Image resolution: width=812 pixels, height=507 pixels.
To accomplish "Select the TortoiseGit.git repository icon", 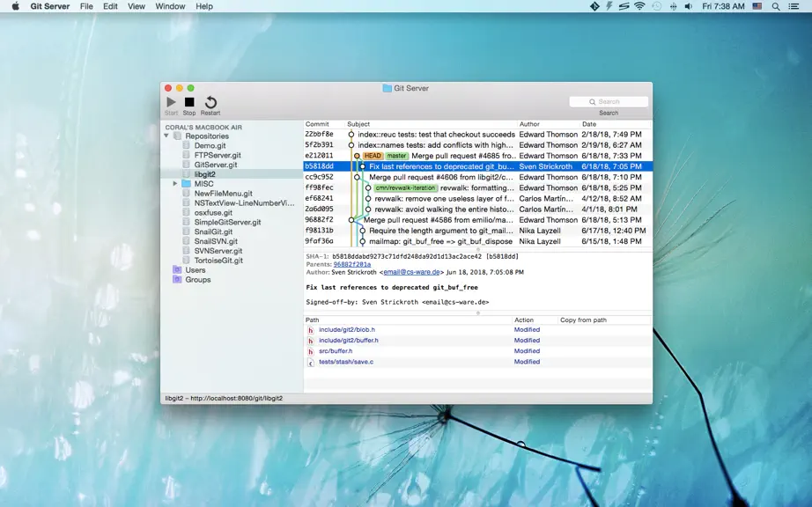I will [x=187, y=261].
